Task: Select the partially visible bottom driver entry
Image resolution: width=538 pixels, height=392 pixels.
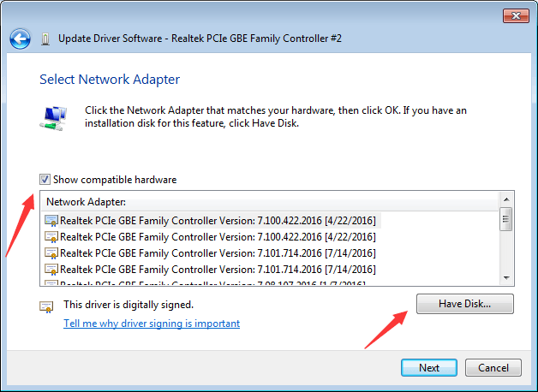Action: coord(218,282)
